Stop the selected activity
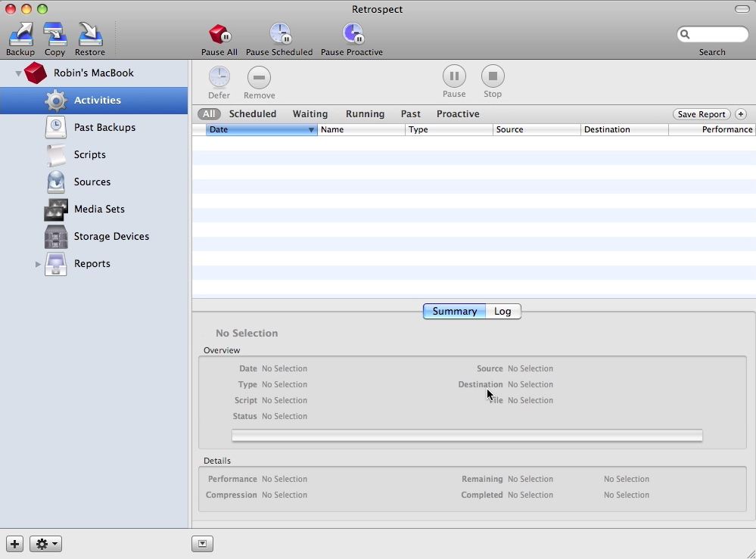Screen dimensions: 756x559 tap(493, 76)
